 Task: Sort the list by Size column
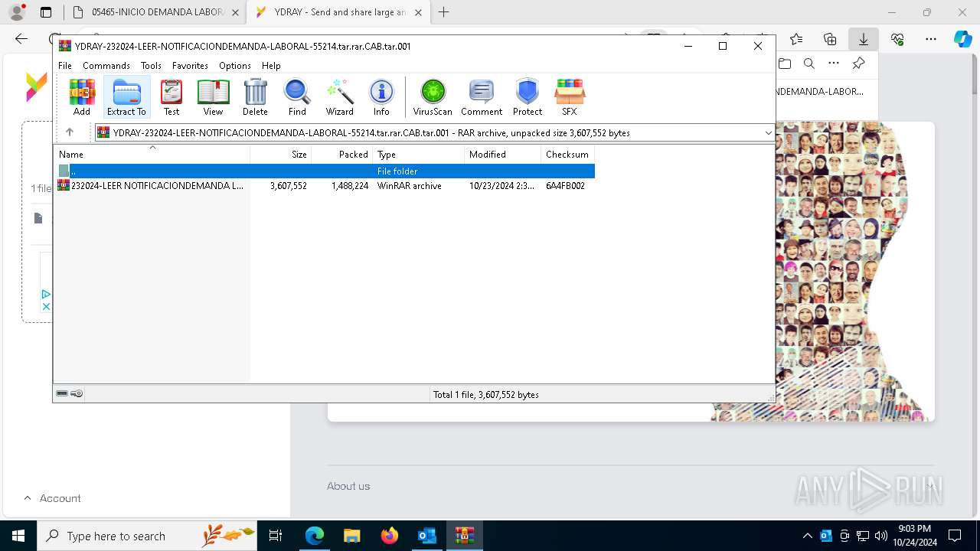[x=281, y=155]
